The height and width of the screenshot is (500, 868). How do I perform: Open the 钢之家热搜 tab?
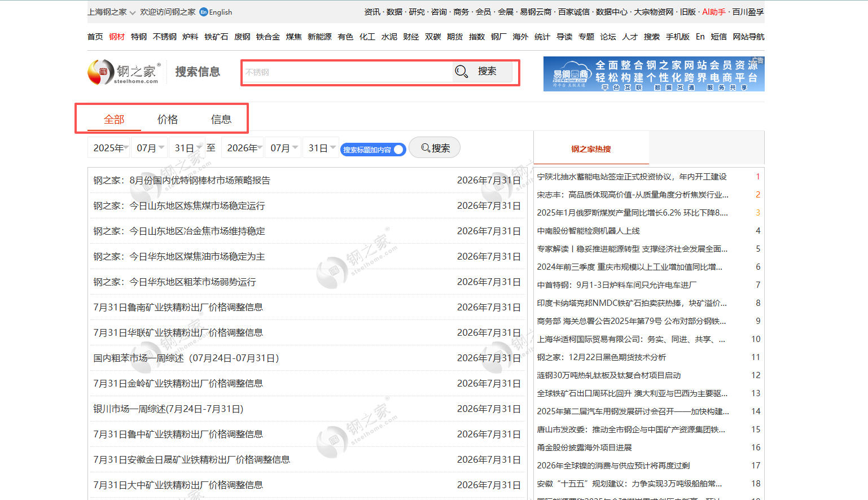[x=591, y=149]
